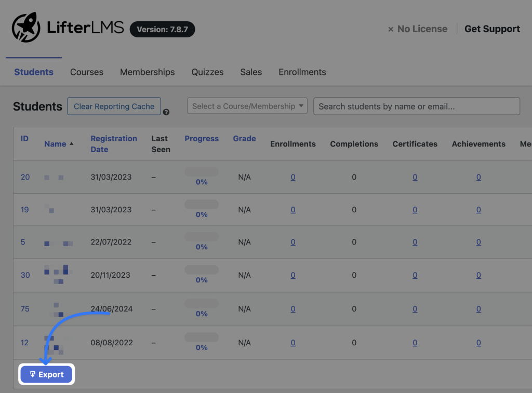
Task: Open achievements link for student 12
Action: [x=478, y=343]
